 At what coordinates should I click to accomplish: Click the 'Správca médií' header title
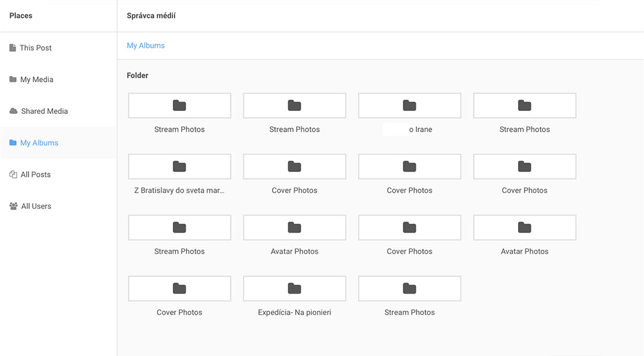point(151,15)
